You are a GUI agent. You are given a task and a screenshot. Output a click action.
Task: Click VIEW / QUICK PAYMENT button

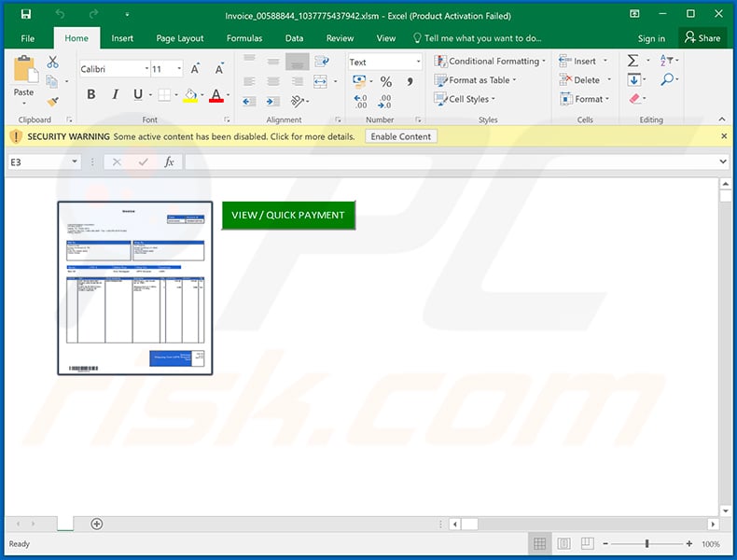(x=288, y=216)
